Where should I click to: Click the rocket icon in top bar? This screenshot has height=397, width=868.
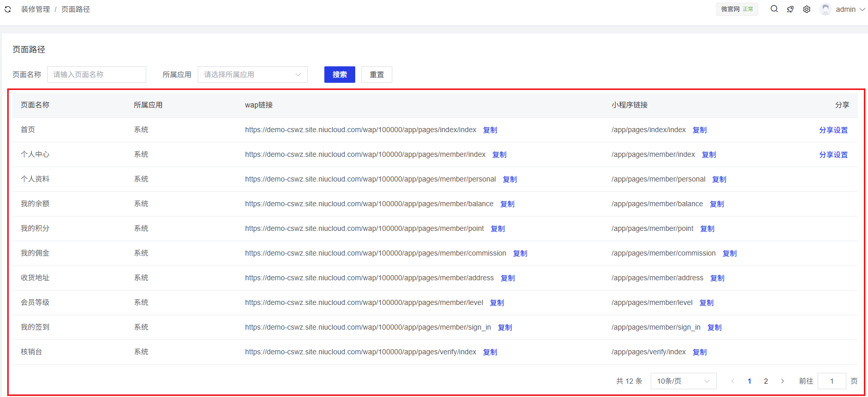point(790,9)
